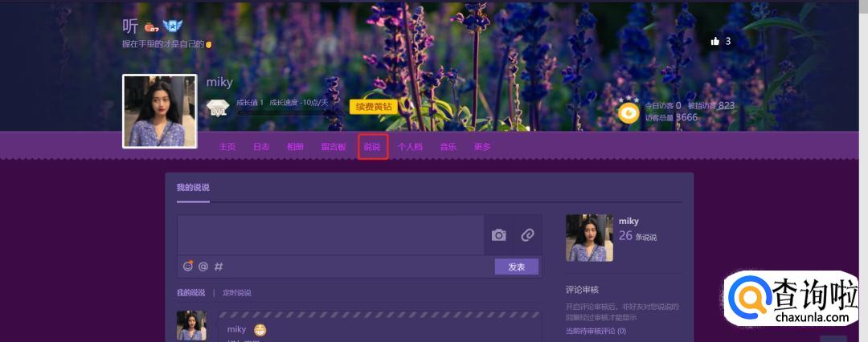Click the 访客总量 visitor total
Image resolution: width=868 pixels, height=342 pixels.
671,117
